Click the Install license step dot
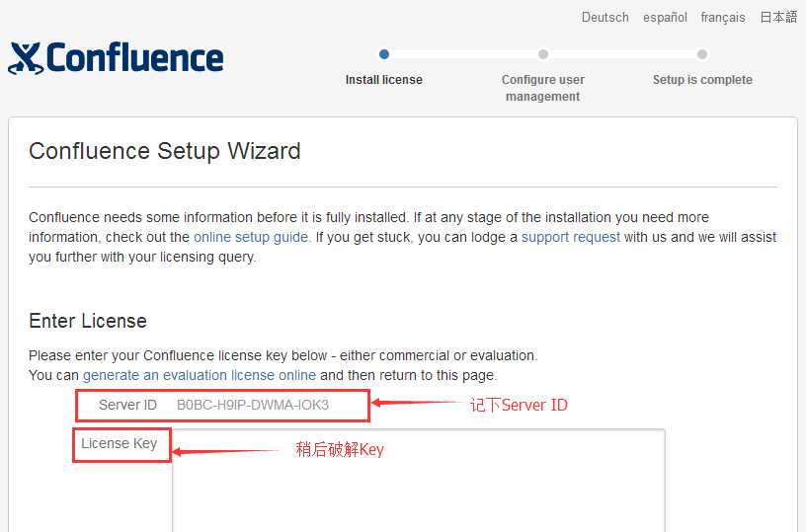The height and width of the screenshot is (532, 806). coord(384,54)
